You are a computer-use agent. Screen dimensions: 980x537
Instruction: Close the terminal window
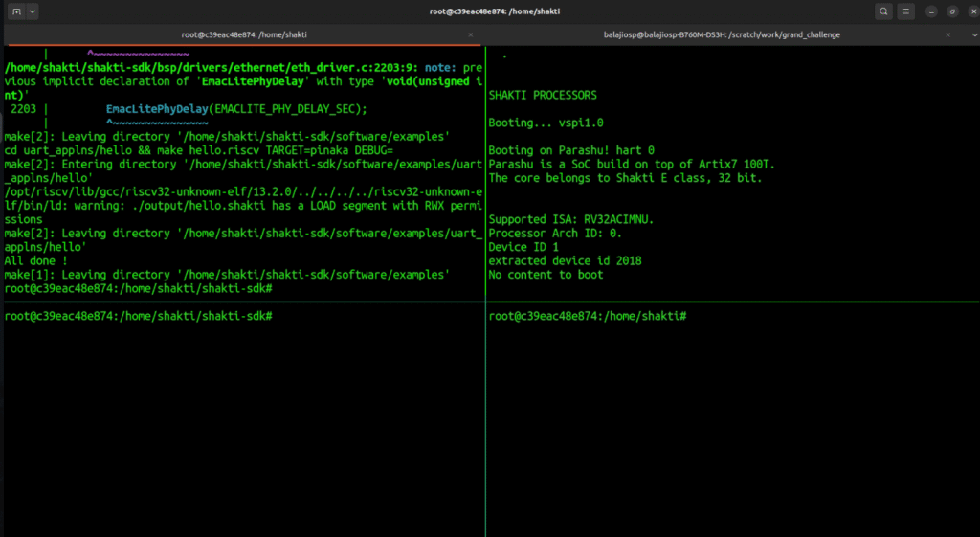[x=972, y=11]
